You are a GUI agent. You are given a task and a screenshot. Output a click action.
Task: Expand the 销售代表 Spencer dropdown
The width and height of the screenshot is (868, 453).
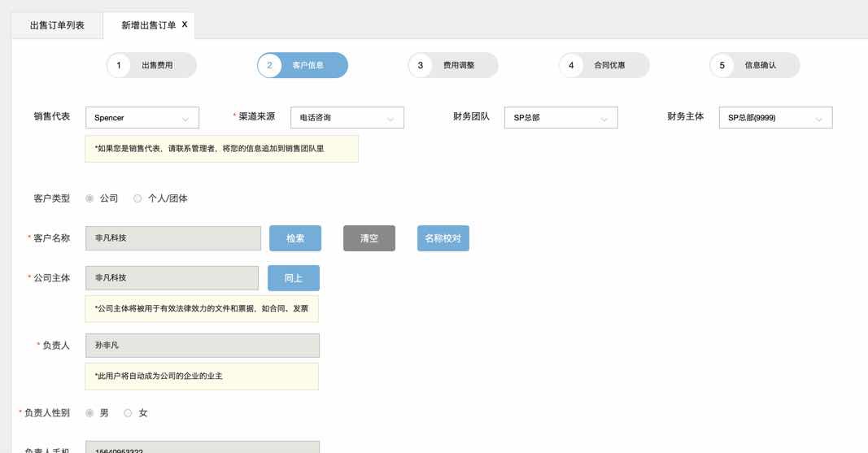pyautogui.click(x=142, y=118)
